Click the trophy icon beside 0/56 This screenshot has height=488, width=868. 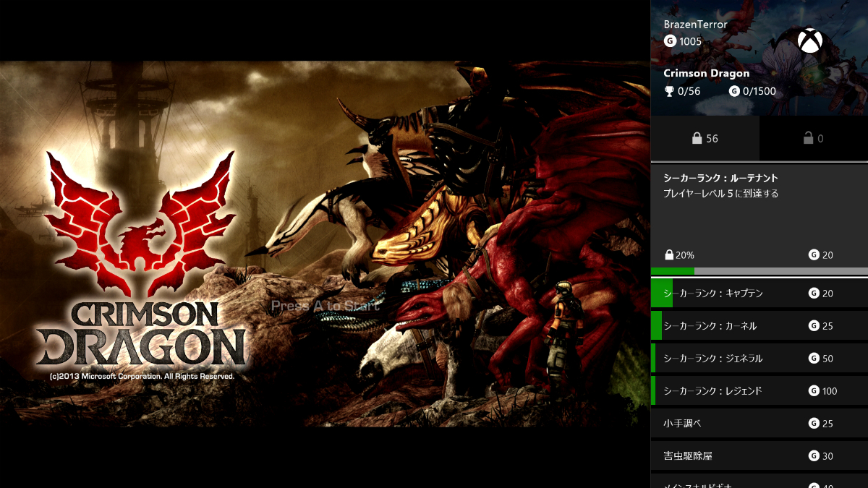669,91
